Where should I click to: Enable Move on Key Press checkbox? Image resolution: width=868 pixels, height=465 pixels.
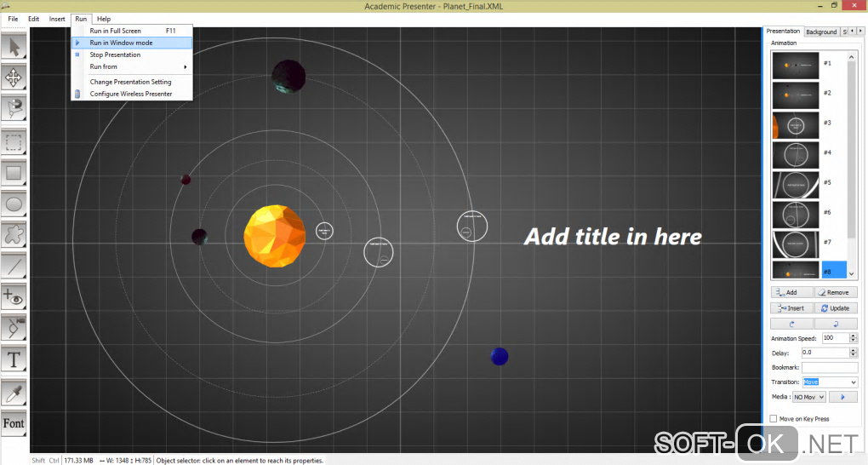pos(774,418)
